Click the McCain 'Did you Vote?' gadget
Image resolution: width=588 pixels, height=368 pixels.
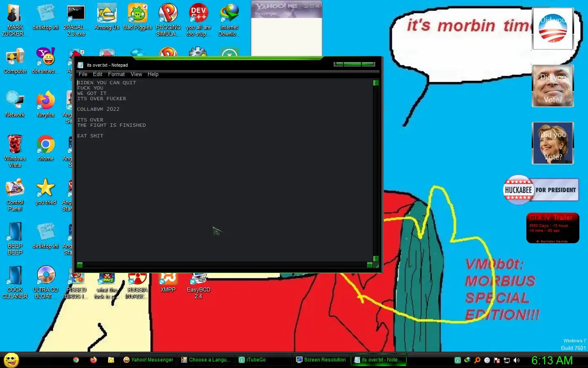(553, 86)
